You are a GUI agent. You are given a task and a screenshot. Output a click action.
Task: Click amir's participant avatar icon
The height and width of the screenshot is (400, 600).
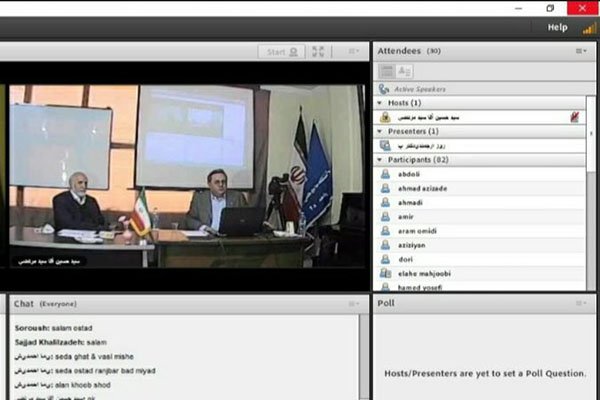(x=385, y=217)
